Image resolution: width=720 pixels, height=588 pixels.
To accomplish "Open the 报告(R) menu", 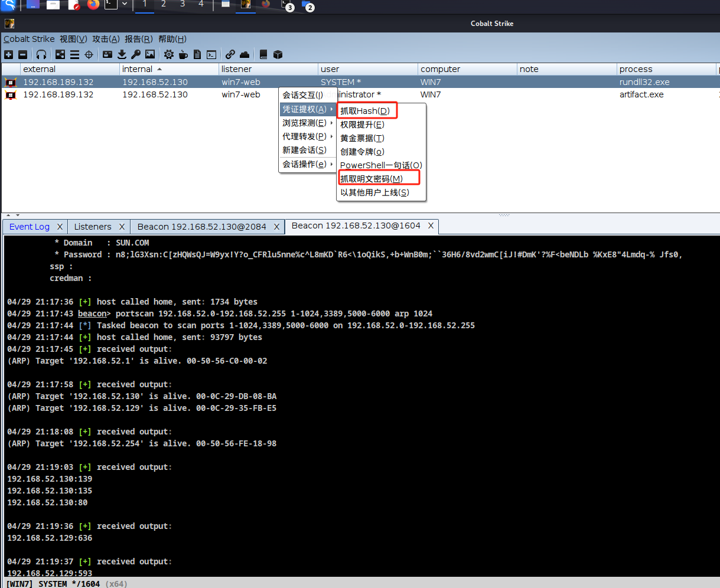I will (x=139, y=39).
